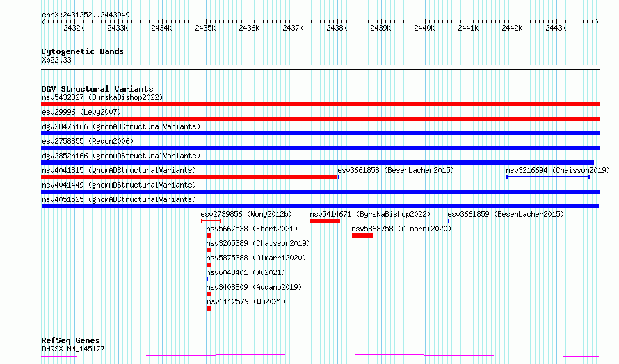Open nsv4041815 (gnomADStructuralVariants) label
The height and width of the screenshot is (364, 619).
coord(119,170)
